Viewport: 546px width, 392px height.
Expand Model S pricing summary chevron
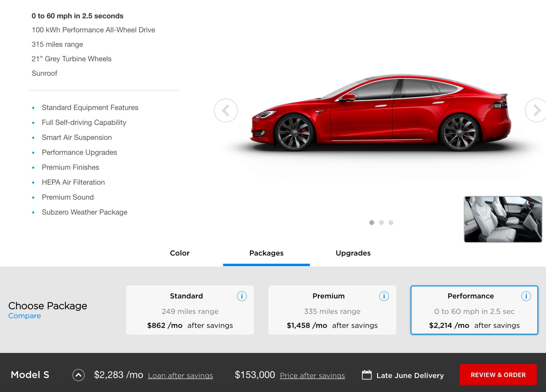click(78, 375)
